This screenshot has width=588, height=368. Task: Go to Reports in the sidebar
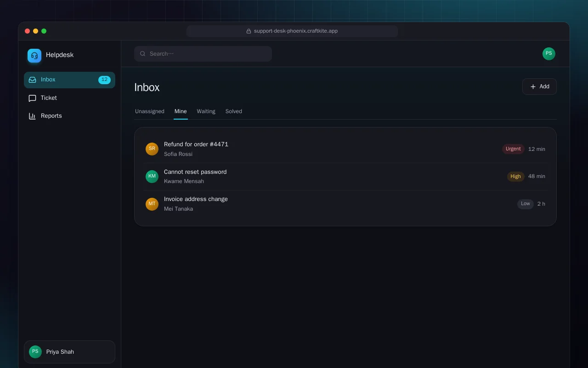pyautogui.click(x=69, y=116)
